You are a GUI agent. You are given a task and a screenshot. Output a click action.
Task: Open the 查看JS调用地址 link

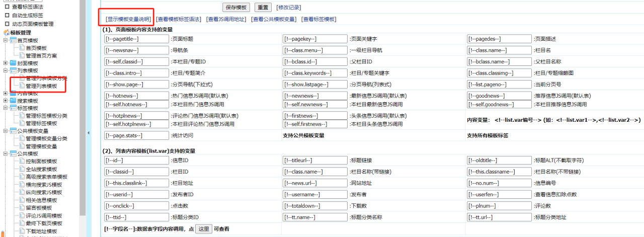click(226, 19)
